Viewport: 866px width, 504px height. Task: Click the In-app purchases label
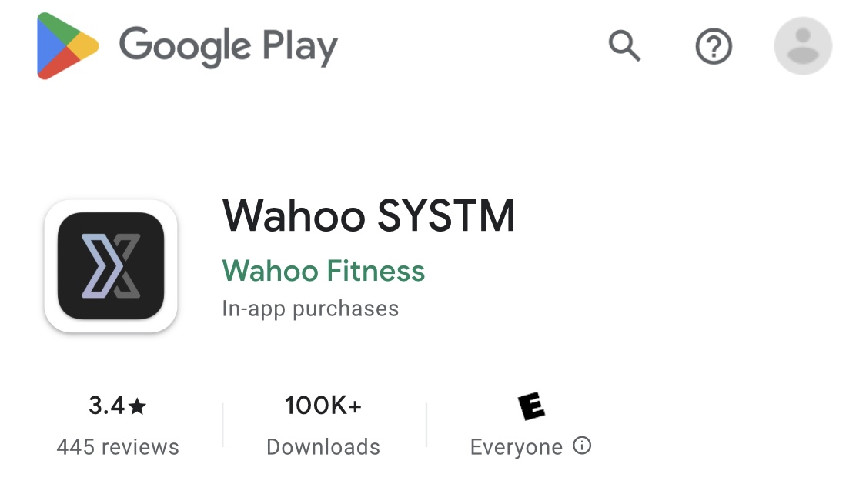pos(310,309)
